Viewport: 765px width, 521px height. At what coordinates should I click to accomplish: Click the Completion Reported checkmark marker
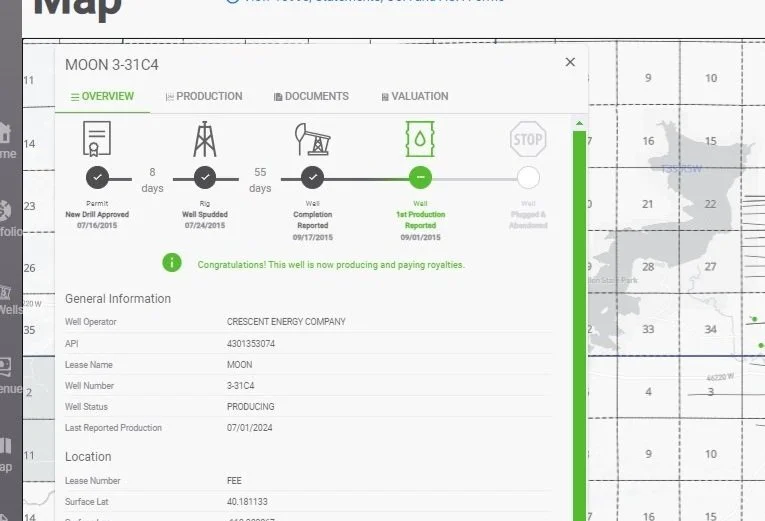[x=313, y=178]
